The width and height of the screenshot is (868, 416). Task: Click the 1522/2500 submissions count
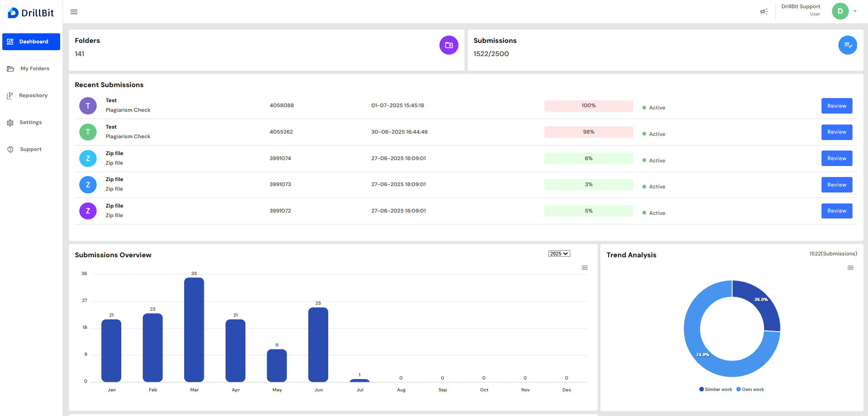click(491, 54)
